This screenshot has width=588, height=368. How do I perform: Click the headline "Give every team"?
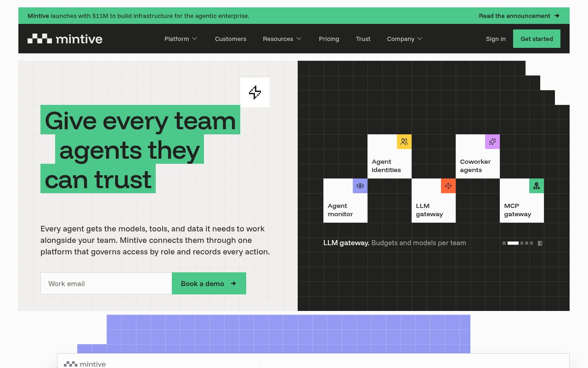coord(140,120)
